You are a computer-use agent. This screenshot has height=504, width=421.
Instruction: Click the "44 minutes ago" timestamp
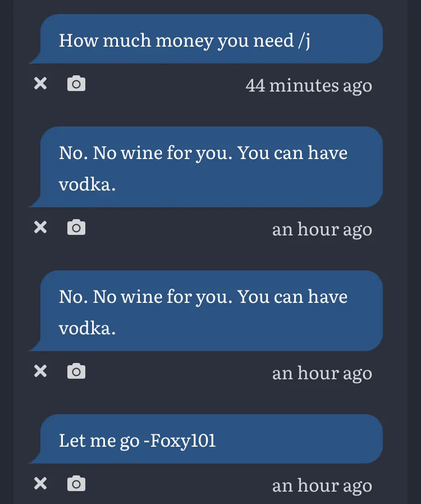coord(308,85)
